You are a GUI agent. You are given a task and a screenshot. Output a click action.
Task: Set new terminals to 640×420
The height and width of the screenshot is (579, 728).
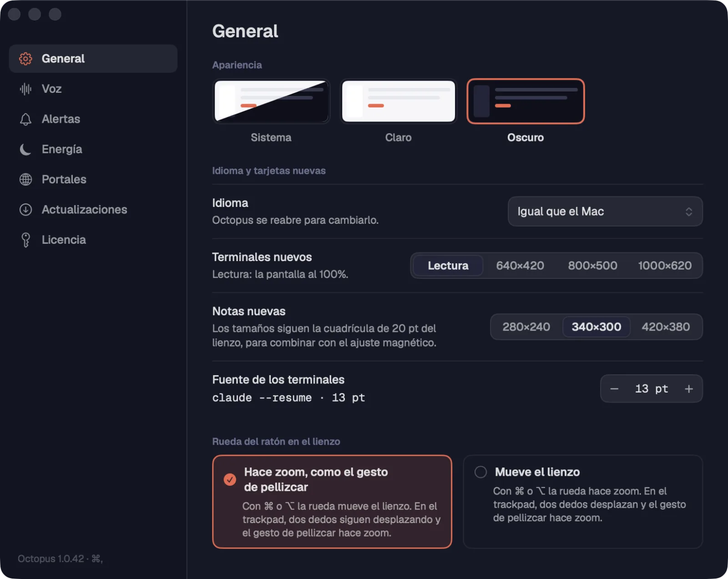click(x=520, y=266)
